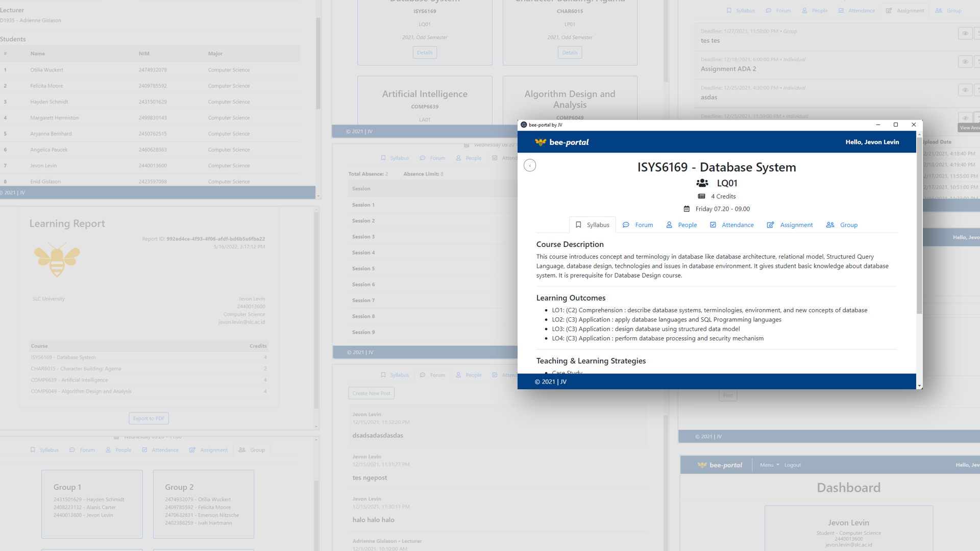
Task: Click the Students panel vertical scrollbar
Action: tap(318, 64)
